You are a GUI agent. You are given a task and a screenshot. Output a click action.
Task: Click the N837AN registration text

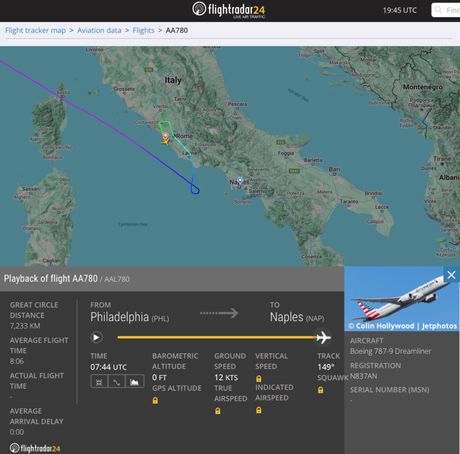[364, 376]
